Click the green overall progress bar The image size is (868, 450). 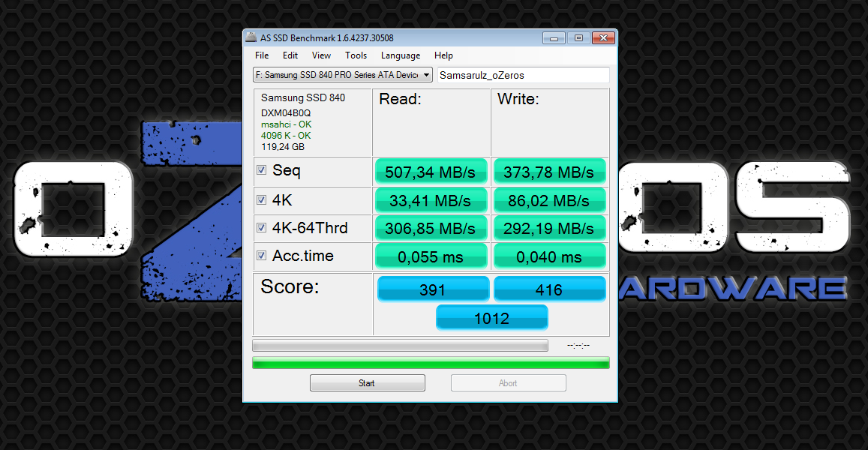click(431, 363)
